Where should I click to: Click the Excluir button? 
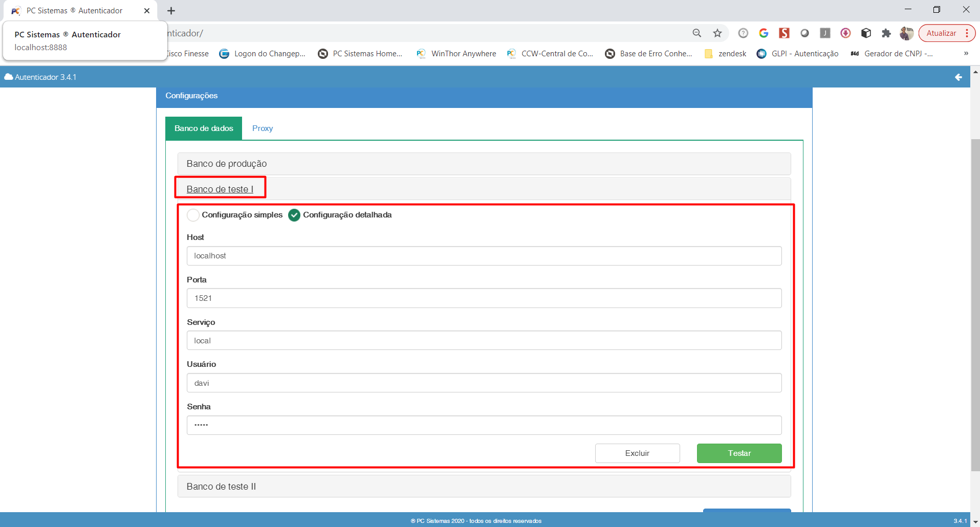tap(637, 453)
